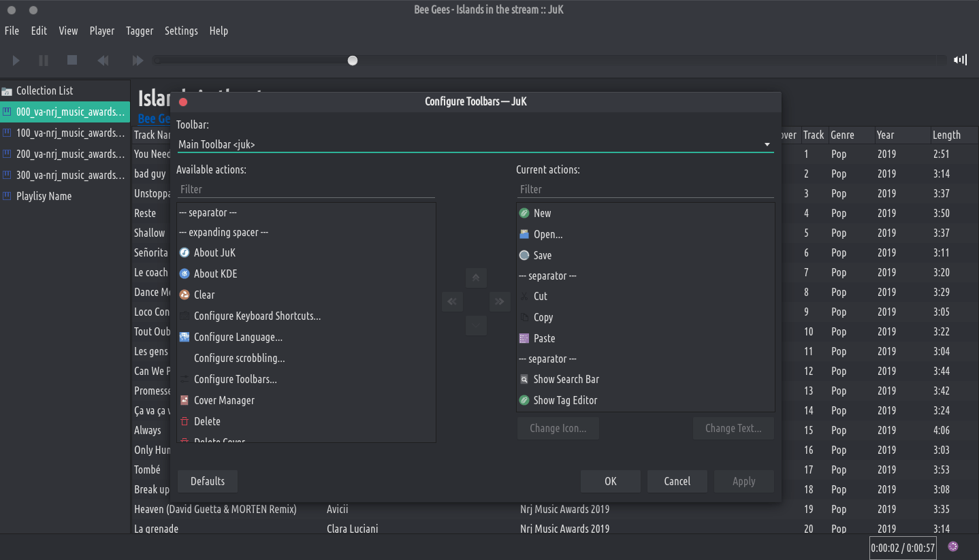This screenshot has width=979, height=560.
Task: Click the Current actions Filter field
Action: (x=645, y=189)
